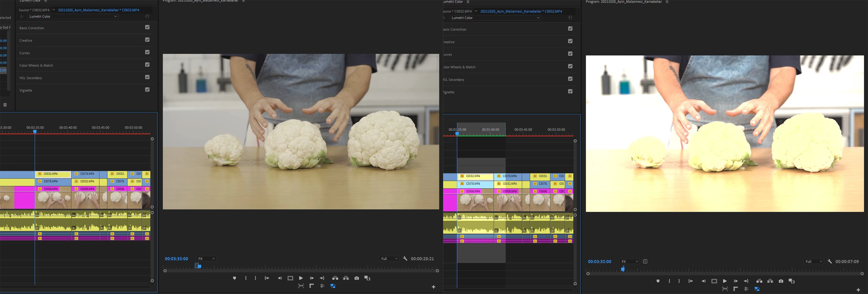This screenshot has width=868, height=294.
Task: Click Add Marker icon under the normal-exposure preview
Action: pyautogui.click(x=235, y=278)
